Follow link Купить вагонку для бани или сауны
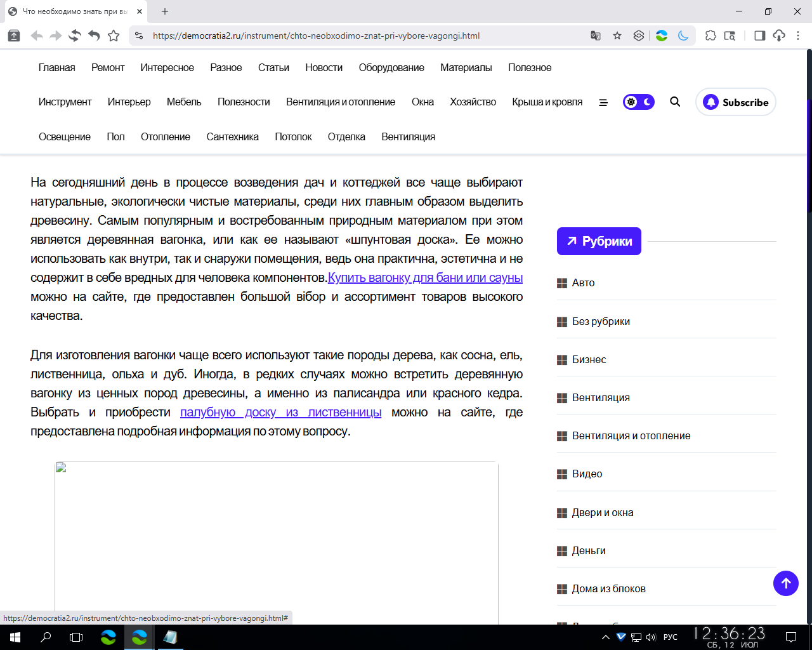This screenshot has width=812, height=650. click(425, 277)
